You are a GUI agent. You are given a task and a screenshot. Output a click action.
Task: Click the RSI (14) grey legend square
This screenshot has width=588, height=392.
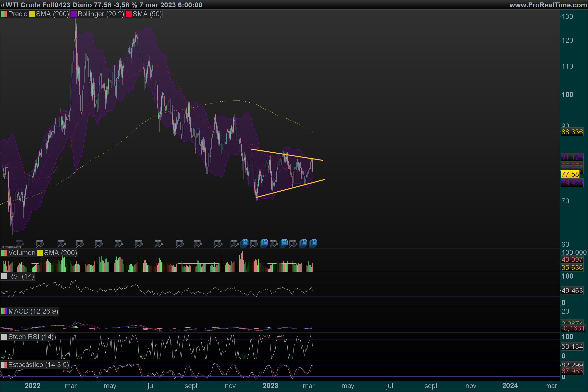(4, 276)
